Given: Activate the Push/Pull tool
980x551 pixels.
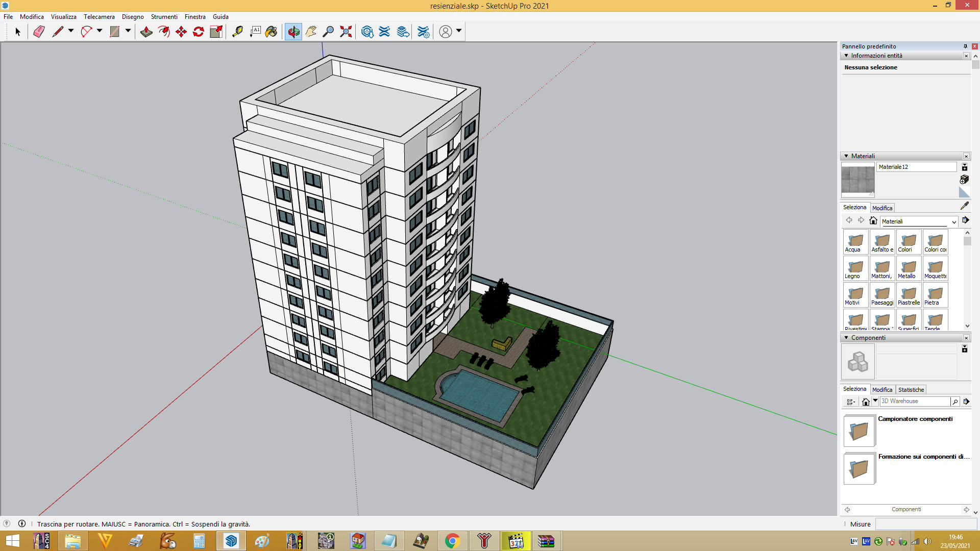Looking at the screenshot, I should click(x=146, y=32).
